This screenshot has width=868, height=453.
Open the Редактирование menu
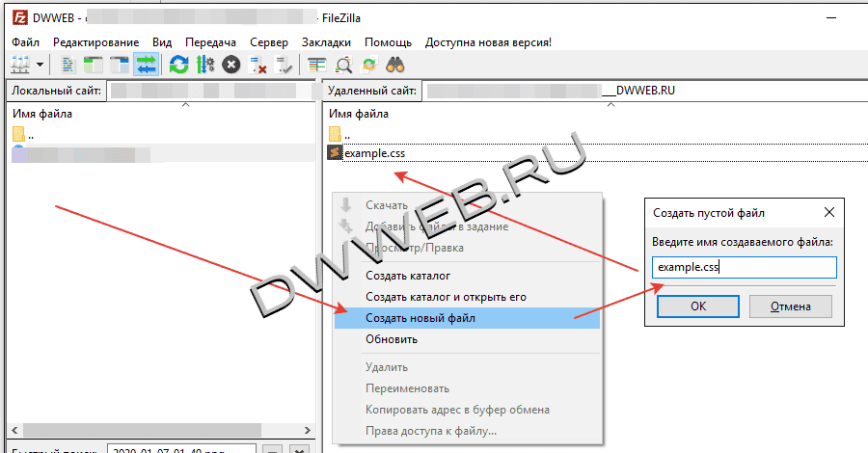95,42
